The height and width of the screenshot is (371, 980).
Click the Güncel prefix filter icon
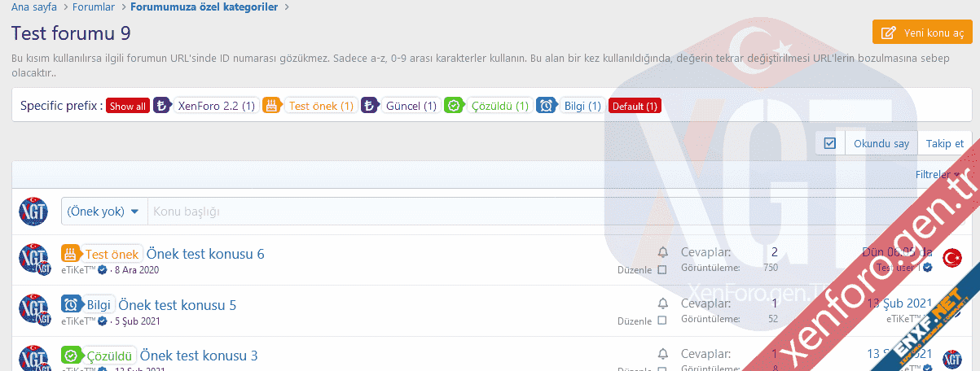[370, 106]
